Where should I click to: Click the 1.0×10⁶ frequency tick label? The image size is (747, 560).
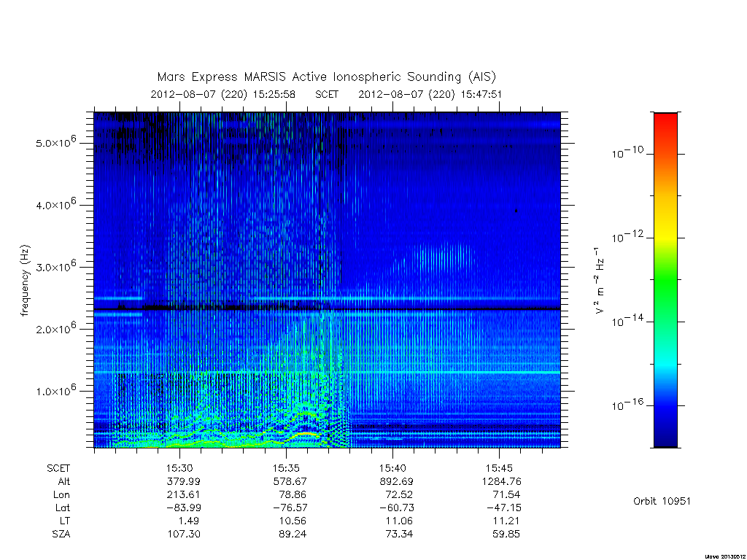point(55,391)
